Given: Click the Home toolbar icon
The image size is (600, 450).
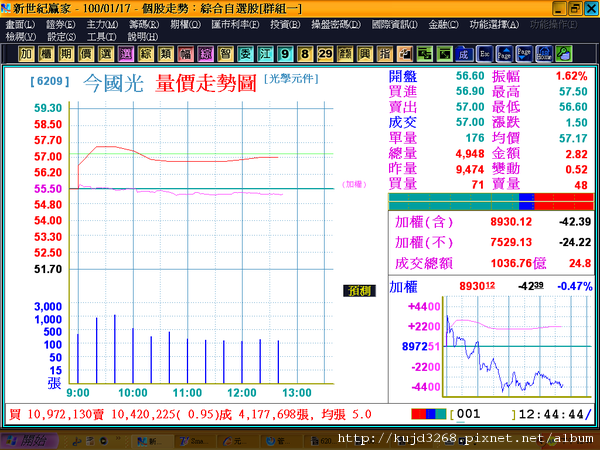Looking at the screenshot, I should [x=544, y=54].
